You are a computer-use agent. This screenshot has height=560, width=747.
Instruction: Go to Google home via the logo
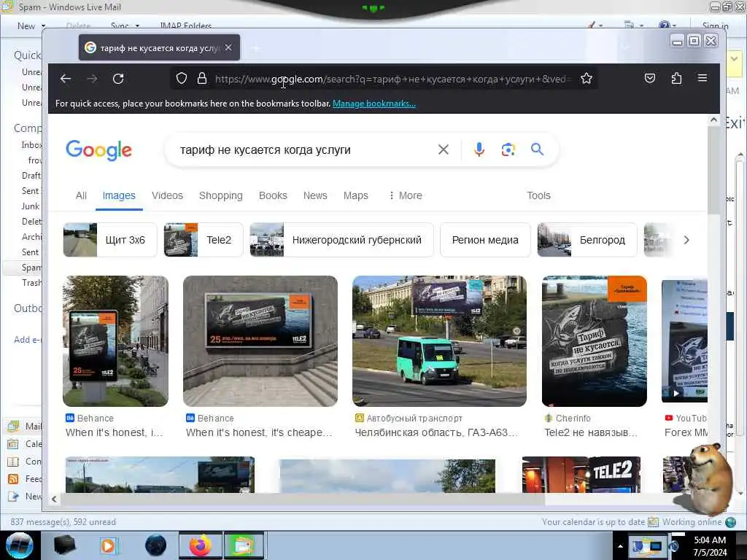coord(98,150)
